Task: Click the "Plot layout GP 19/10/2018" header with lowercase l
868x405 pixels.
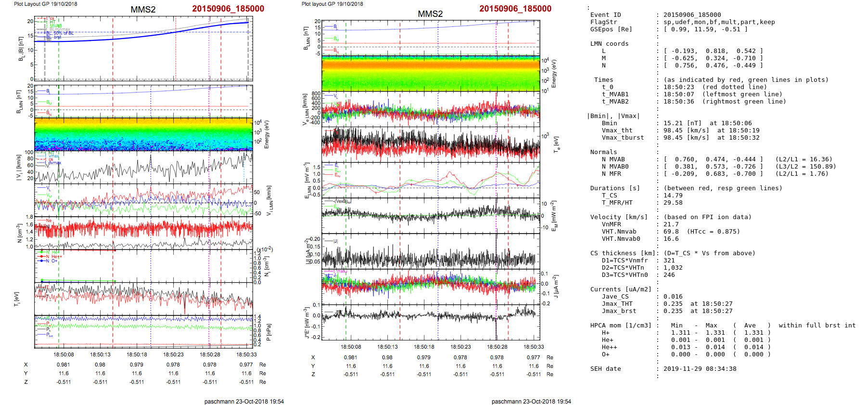Action: coord(332,4)
